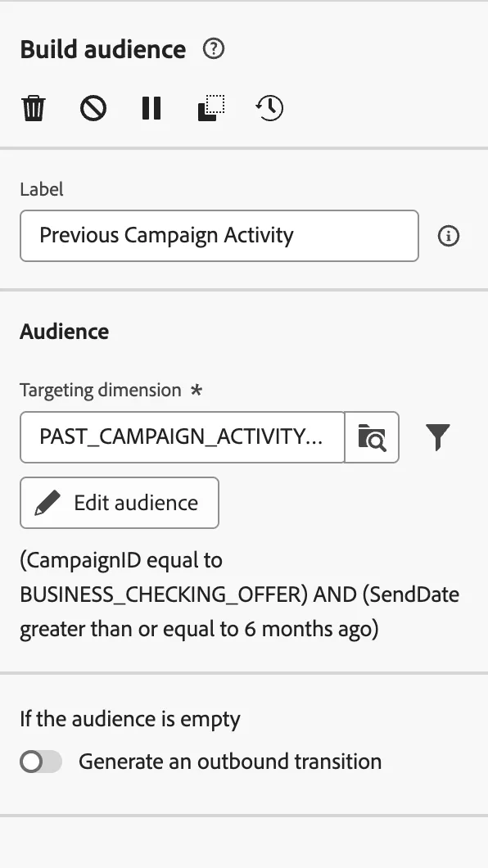Pause the activity with the pause icon

151,108
